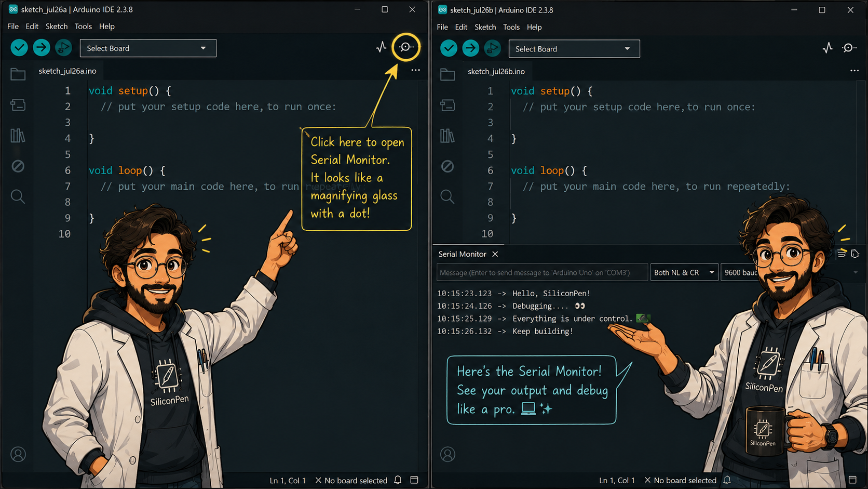
Task: Open Serial Plotter in sketch_jul26a window
Action: (382, 47)
